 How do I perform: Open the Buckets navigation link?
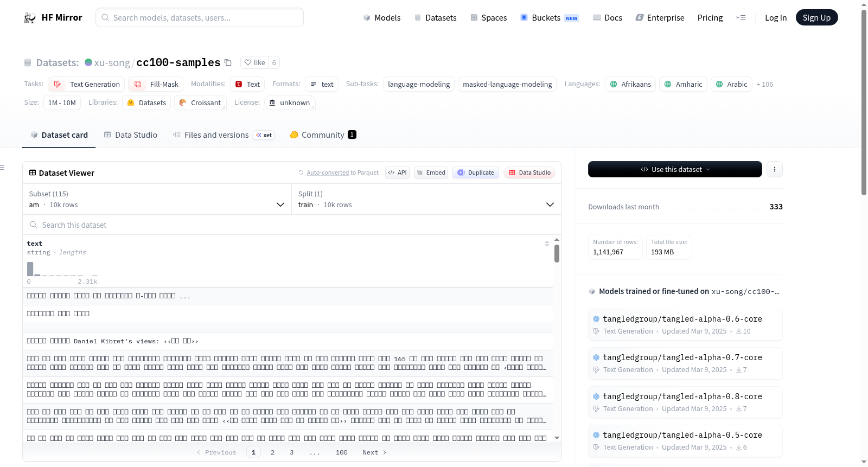pyautogui.click(x=550, y=18)
